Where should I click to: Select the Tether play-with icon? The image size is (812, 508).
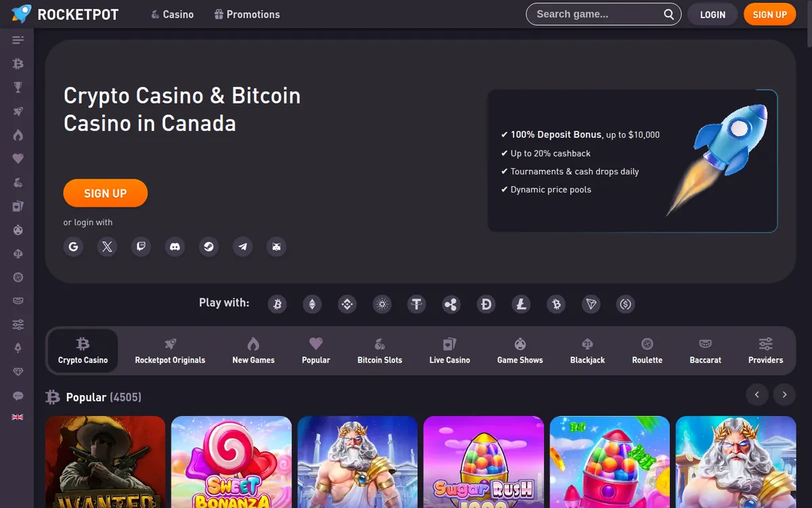(417, 304)
